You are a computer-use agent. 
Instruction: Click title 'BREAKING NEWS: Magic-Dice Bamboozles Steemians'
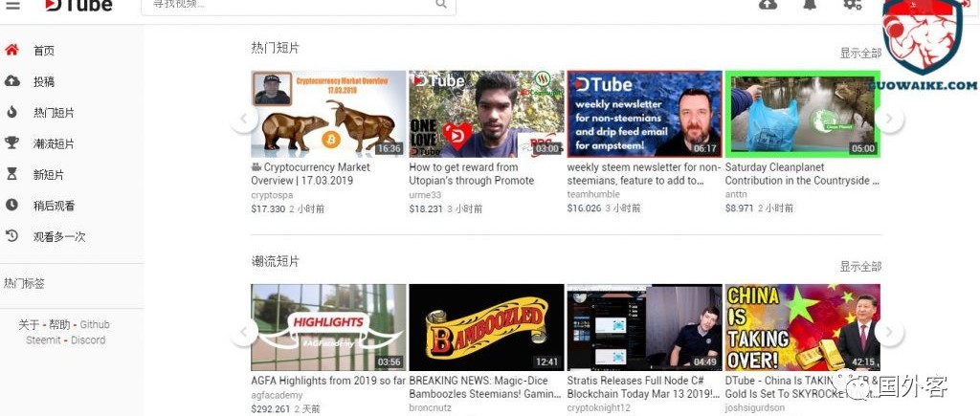485,387
